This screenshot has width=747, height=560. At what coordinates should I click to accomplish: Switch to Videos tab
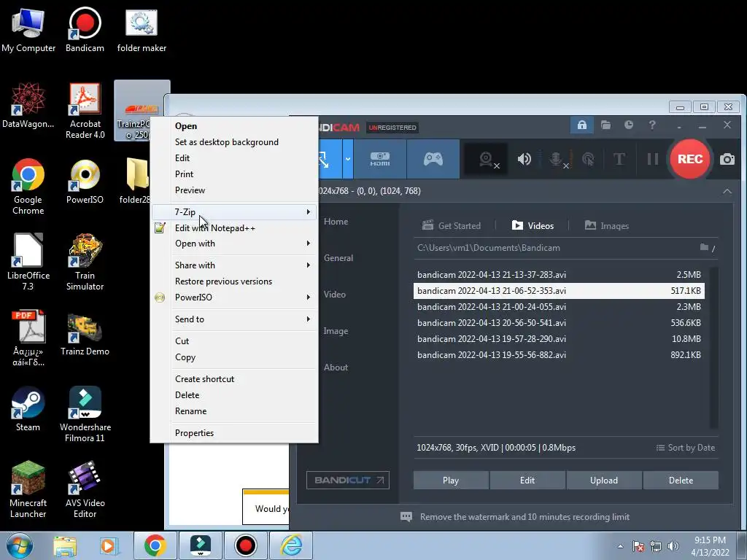(x=533, y=226)
